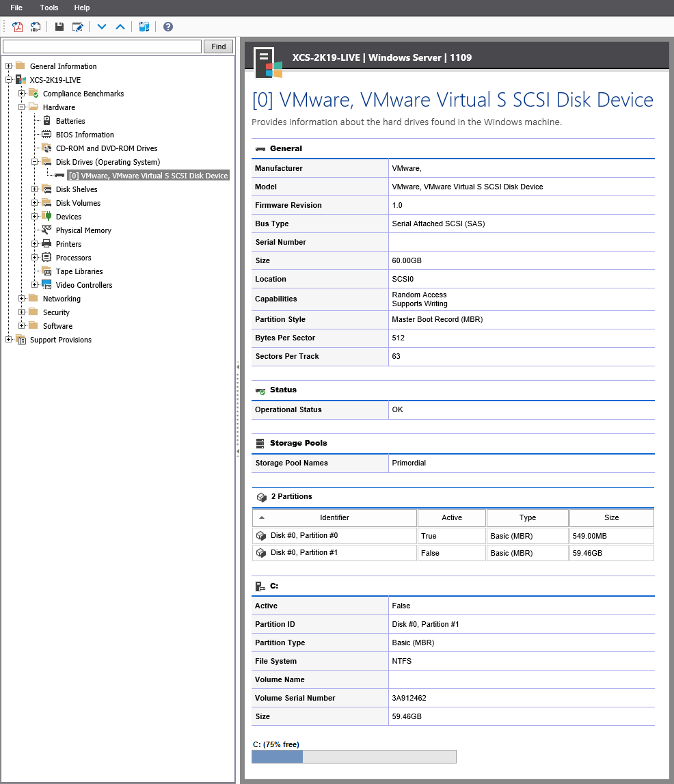Click the 549.00MB size cell

(x=612, y=536)
